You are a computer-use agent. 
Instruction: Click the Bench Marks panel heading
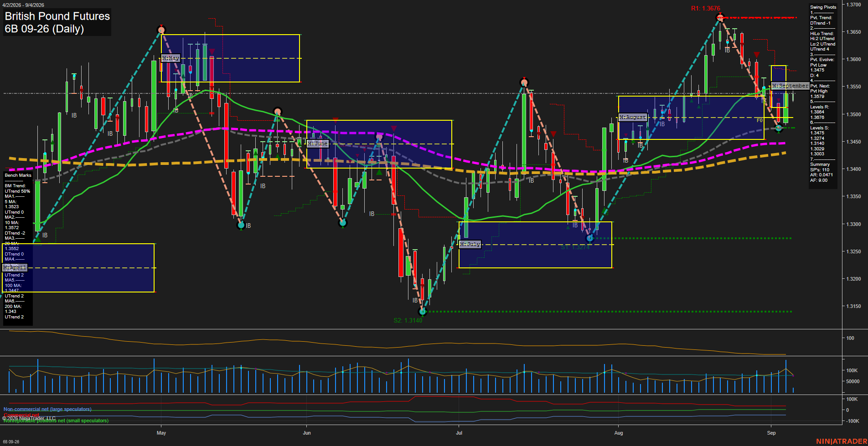[18, 175]
